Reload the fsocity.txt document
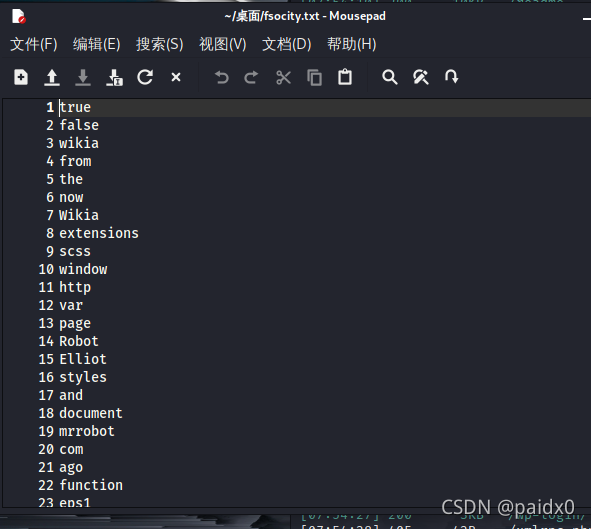This screenshot has height=529, width=591. [x=145, y=77]
